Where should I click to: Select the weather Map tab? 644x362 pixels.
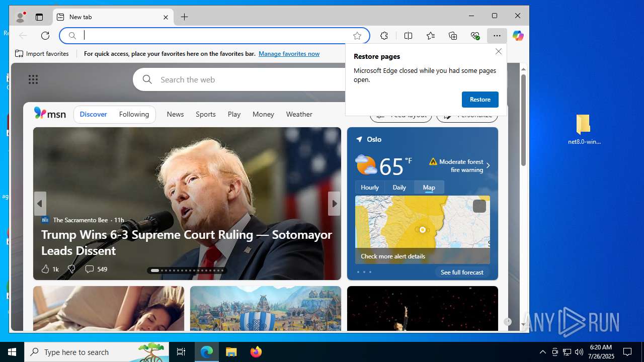tap(429, 187)
